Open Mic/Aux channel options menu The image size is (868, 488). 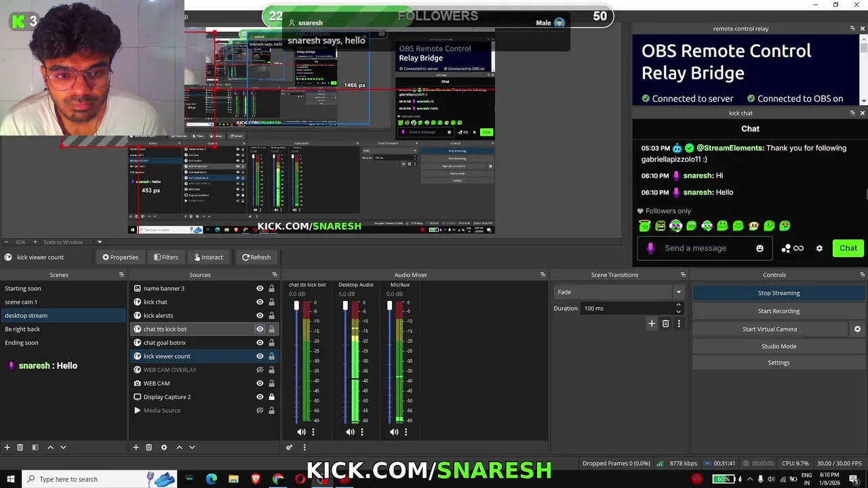click(x=406, y=432)
